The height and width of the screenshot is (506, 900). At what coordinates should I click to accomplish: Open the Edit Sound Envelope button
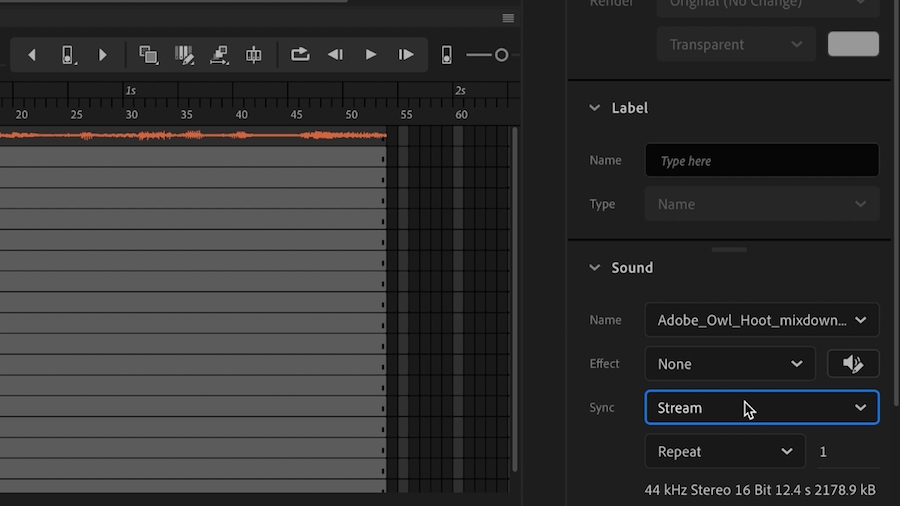coord(853,364)
